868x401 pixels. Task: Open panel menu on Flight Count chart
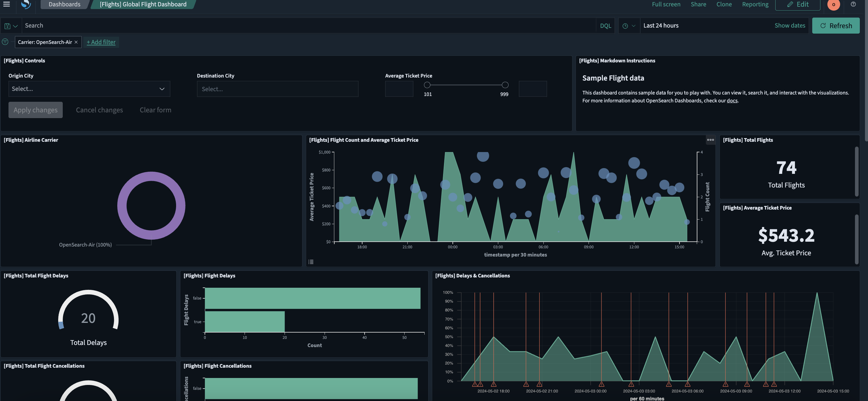(x=711, y=140)
